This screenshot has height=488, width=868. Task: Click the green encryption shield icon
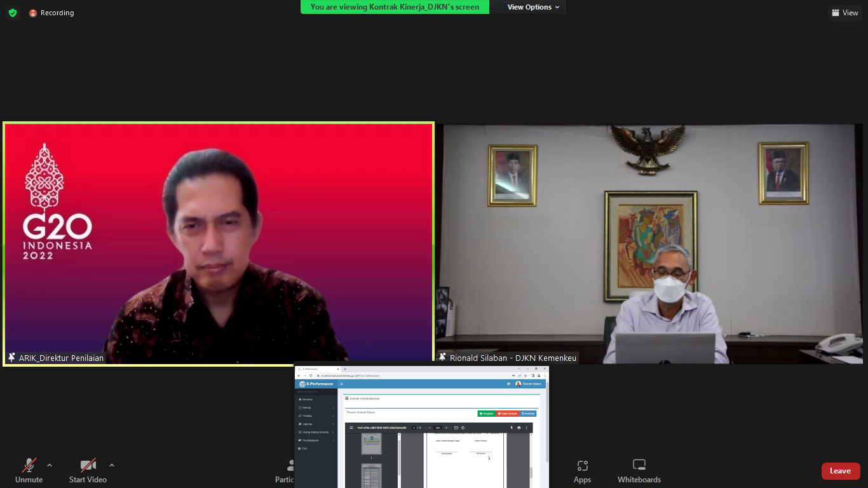point(13,13)
